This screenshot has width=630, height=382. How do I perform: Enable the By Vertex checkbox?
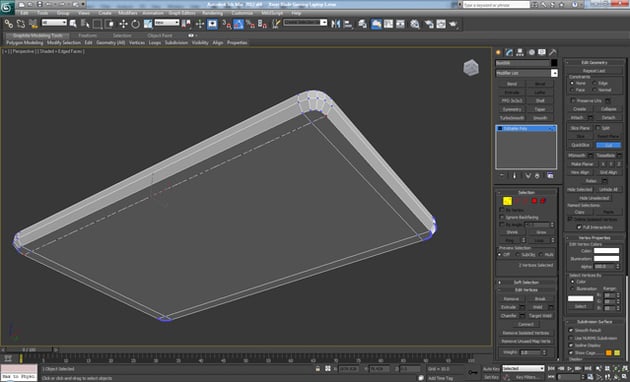click(502, 210)
